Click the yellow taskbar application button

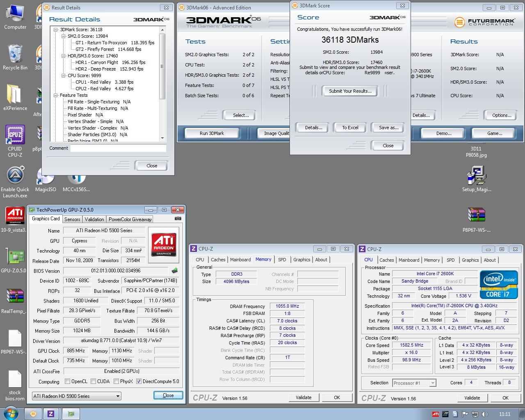33,414
